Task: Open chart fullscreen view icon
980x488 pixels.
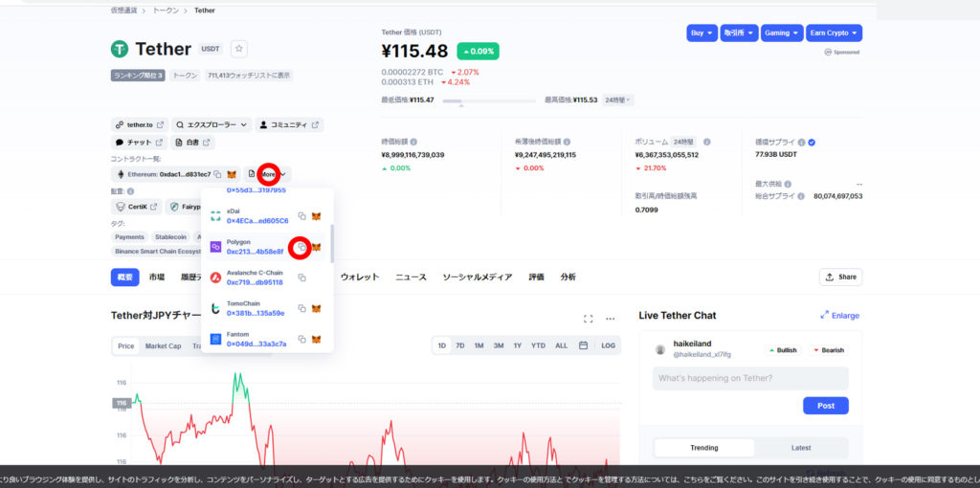Action: pos(588,319)
